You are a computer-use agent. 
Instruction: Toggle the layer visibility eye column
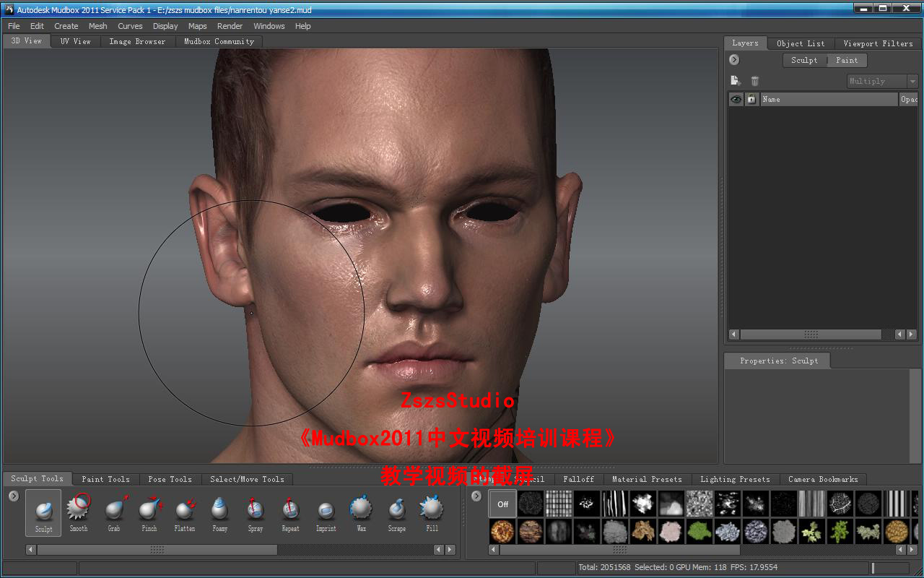[x=736, y=100]
